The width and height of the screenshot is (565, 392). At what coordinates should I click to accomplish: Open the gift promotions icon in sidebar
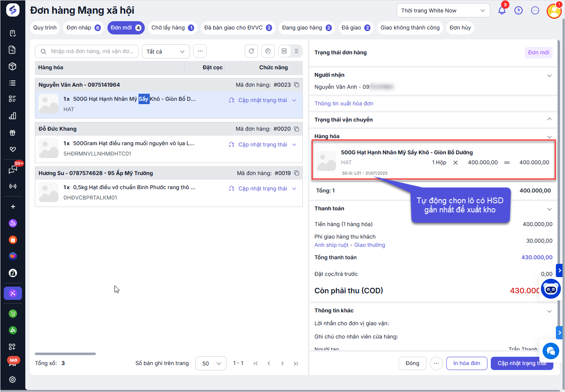pos(12,133)
